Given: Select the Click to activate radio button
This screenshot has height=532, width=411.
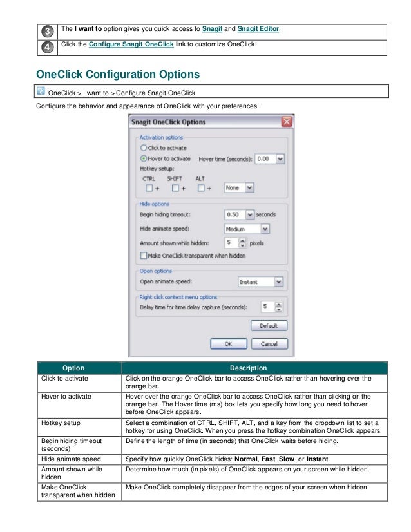Looking at the screenshot, I should pyautogui.click(x=144, y=148).
